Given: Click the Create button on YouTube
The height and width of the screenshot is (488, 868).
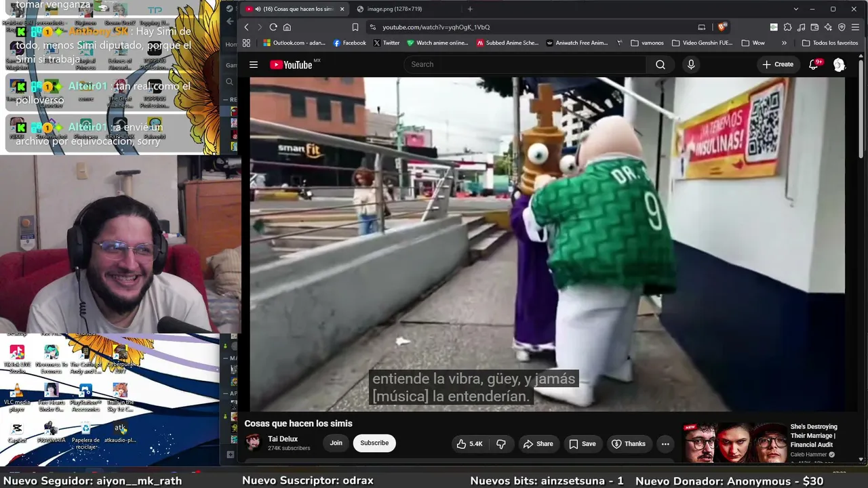Looking at the screenshot, I should tap(777, 64).
